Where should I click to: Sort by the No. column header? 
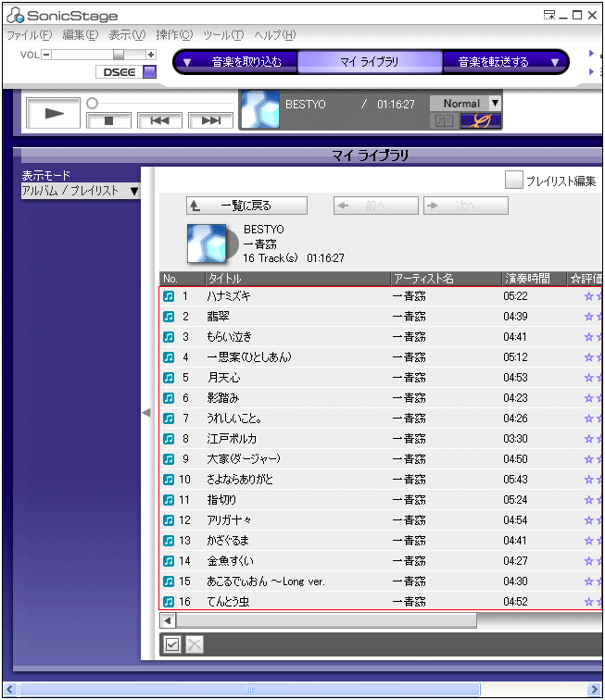183,279
